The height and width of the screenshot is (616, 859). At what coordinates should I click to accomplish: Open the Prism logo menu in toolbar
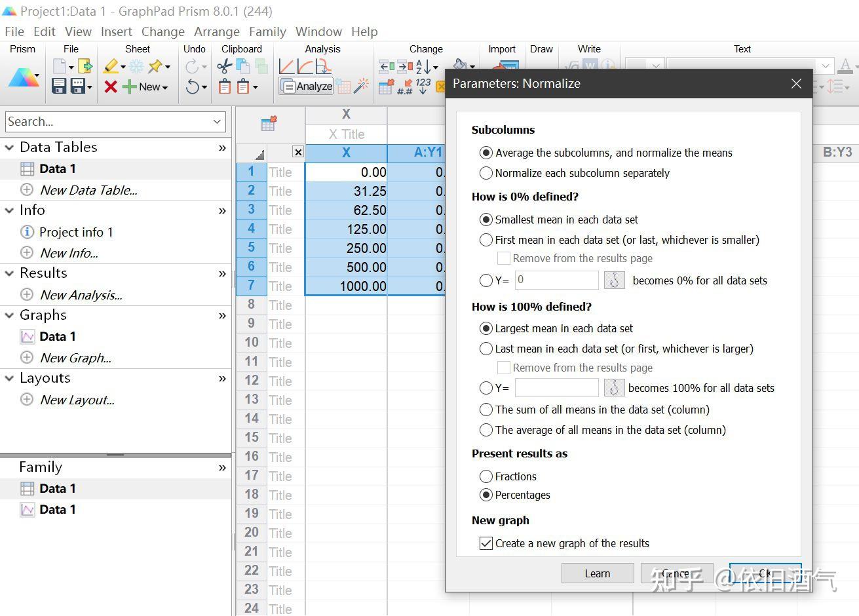(x=23, y=77)
